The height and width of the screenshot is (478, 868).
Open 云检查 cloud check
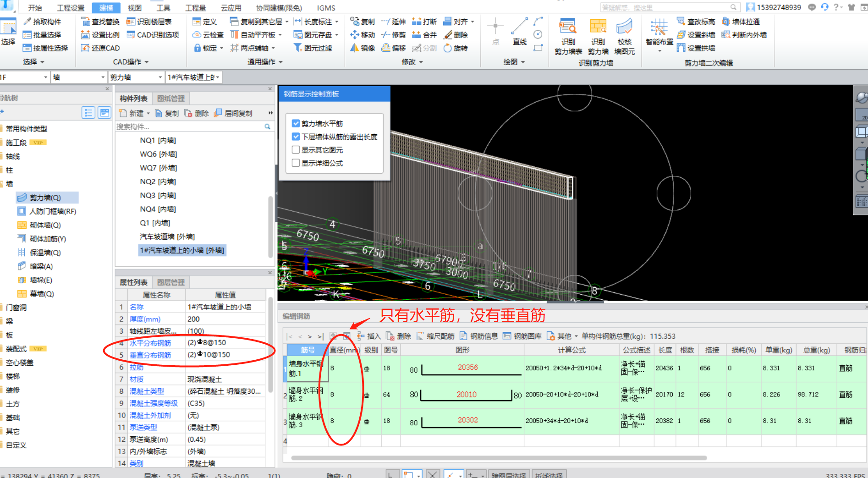pos(208,35)
